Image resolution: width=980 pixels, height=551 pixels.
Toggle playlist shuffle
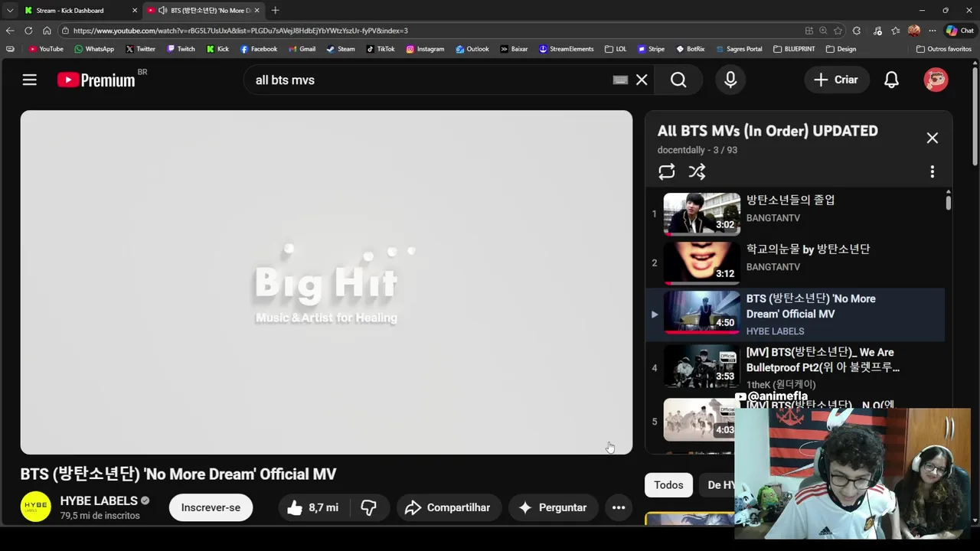pos(697,171)
